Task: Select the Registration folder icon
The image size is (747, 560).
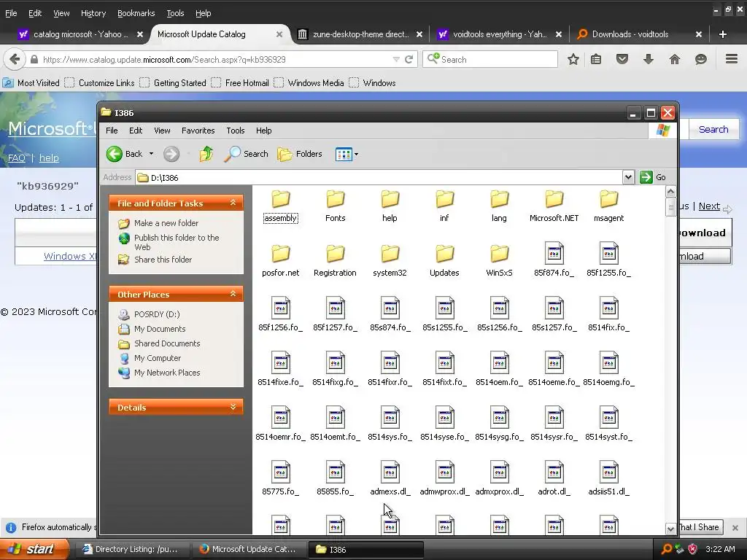Action: [336, 254]
